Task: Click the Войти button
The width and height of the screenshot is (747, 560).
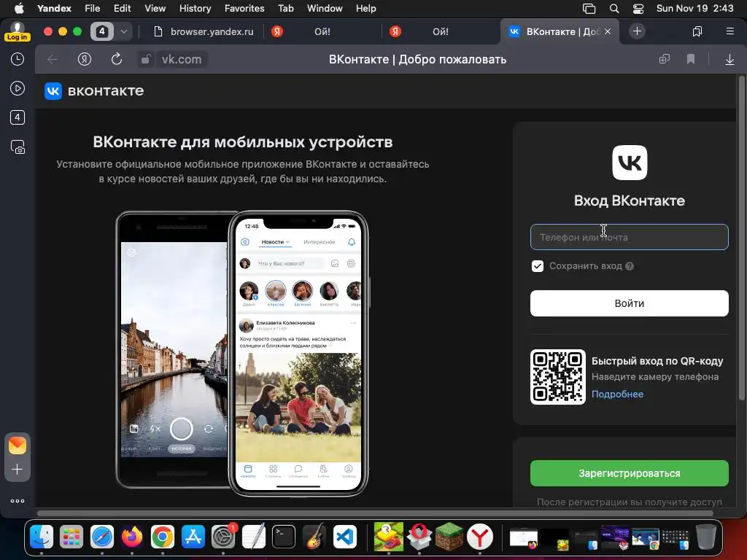Action: [630, 303]
